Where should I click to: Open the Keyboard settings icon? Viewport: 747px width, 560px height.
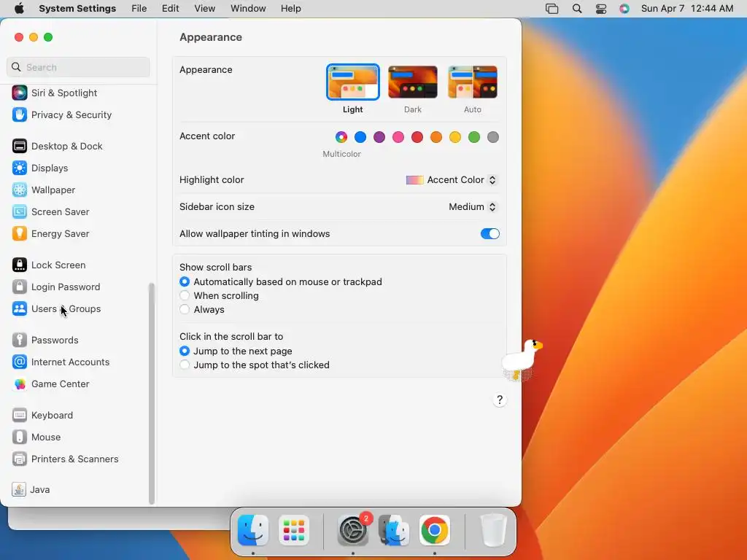[x=20, y=416]
